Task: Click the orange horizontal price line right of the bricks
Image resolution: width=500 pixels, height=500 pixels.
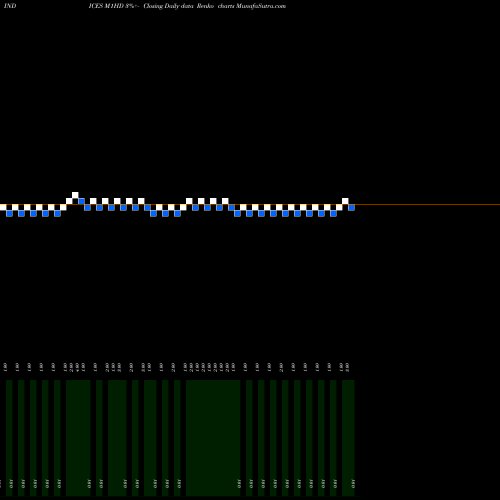Action: pos(427,204)
